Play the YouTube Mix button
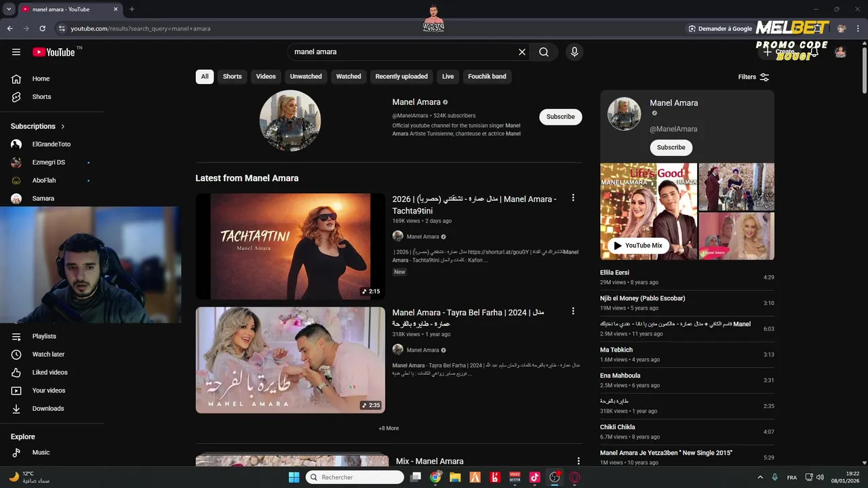Image resolution: width=868 pixels, height=488 pixels. point(638,245)
